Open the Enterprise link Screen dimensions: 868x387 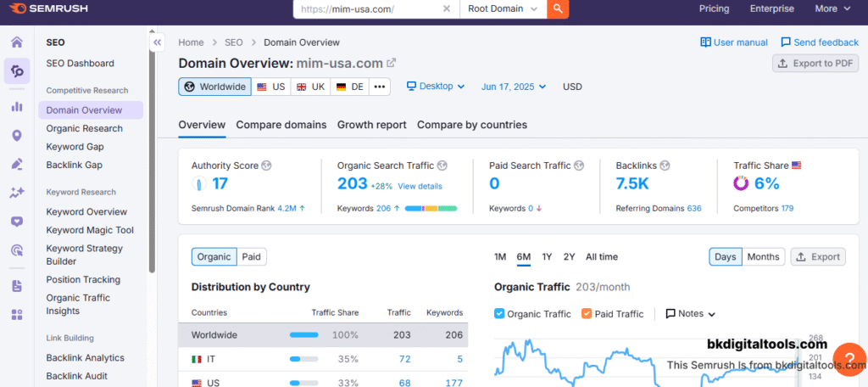(x=771, y=8)
